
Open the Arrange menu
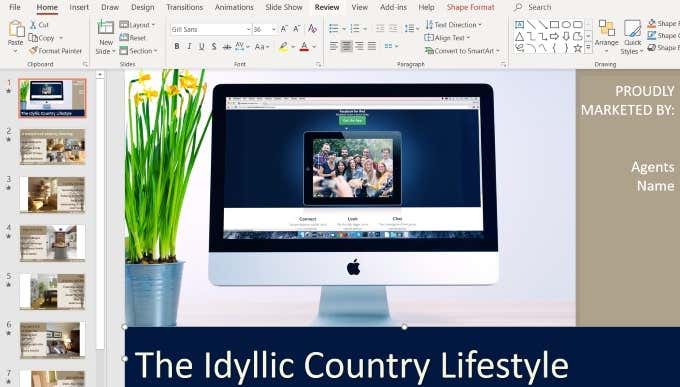[x=606, y=37]
